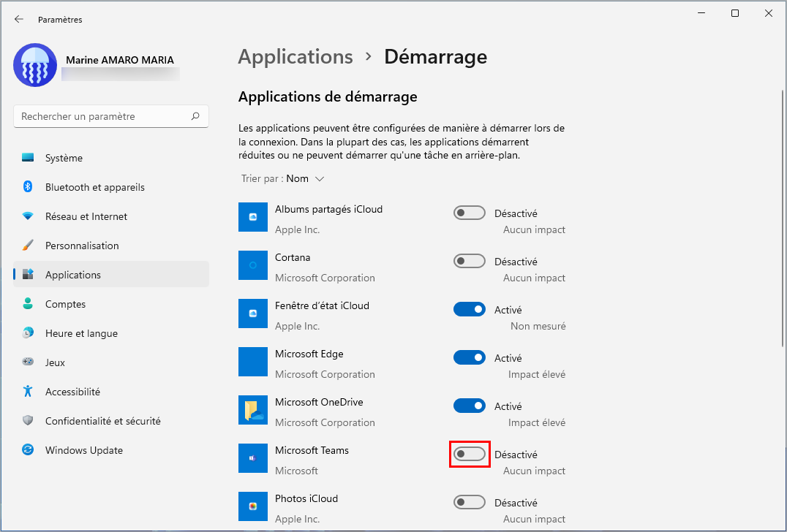Turn off Microsoft Edge startup toggle
Viewport: 787px width, 532px height.
point(470,357)
